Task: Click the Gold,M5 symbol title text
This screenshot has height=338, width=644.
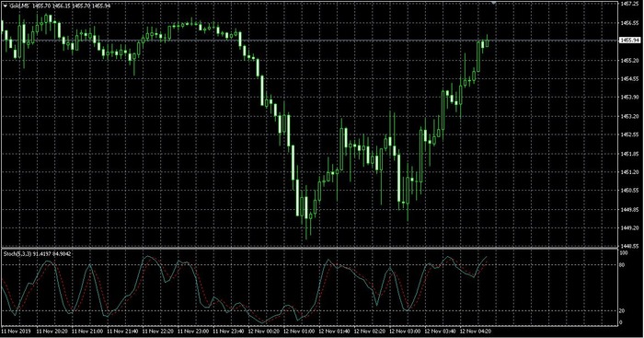Action: point(18,6)
